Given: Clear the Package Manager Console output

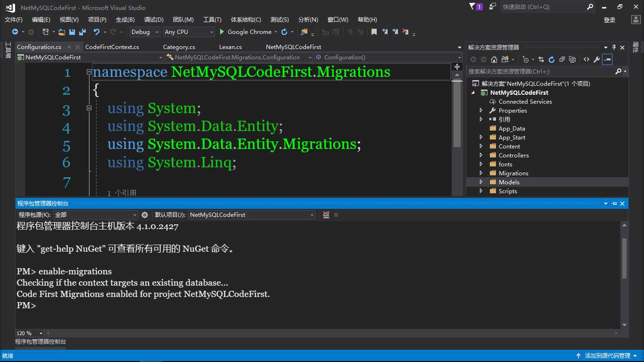Looking at the screenshot, I should 326,214.
